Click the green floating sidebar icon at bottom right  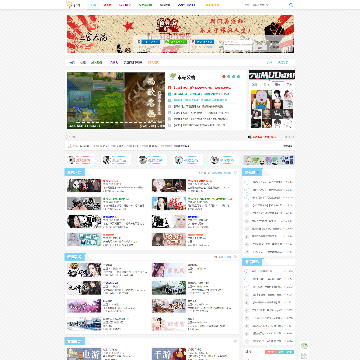tap(304, 346)
